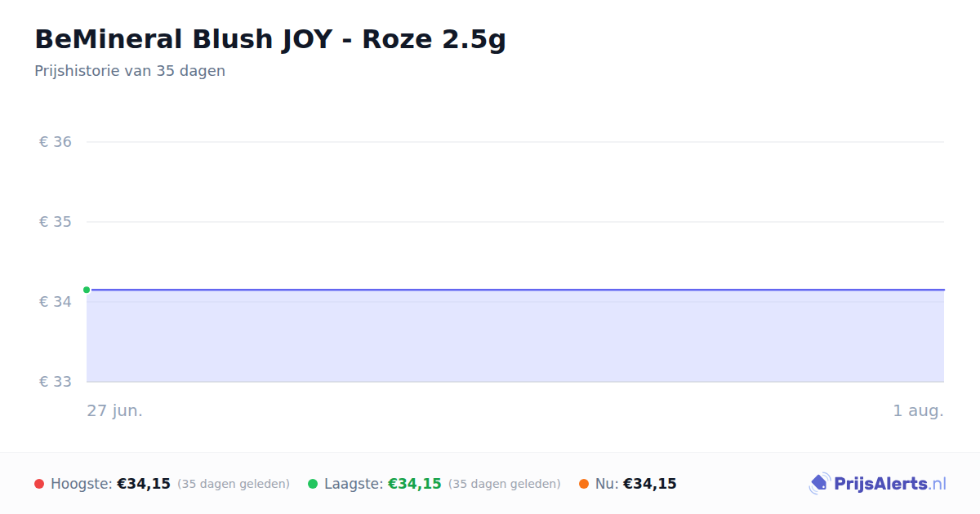
Task: Click the shaded area under price line
Action: 515,336
